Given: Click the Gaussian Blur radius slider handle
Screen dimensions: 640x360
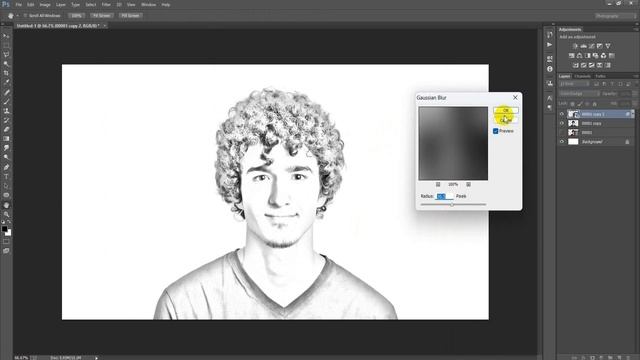Looking at the screenshot, I should tap(452, 204).
